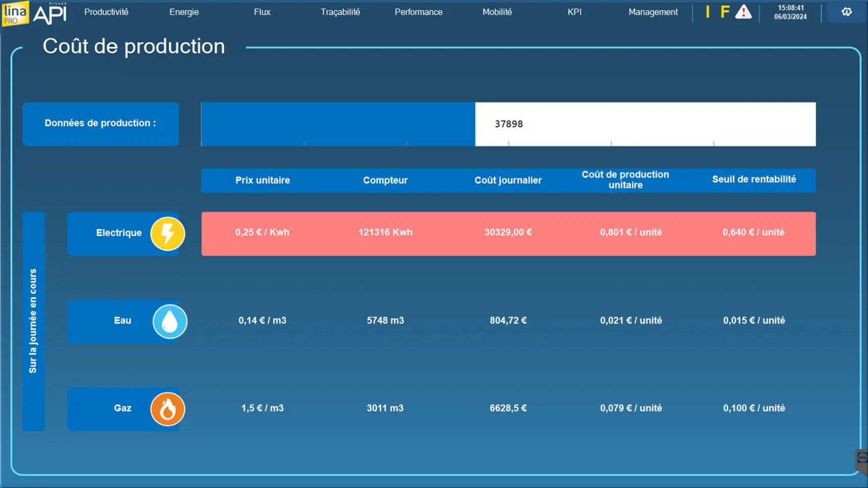The height and width of the screenshot is (488, 868).
Task: Open the Energie menu
Action: [x=184, y=12]
